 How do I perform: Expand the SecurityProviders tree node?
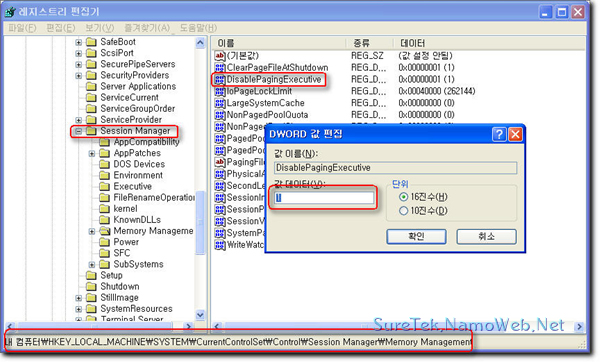tap(78, 75)
